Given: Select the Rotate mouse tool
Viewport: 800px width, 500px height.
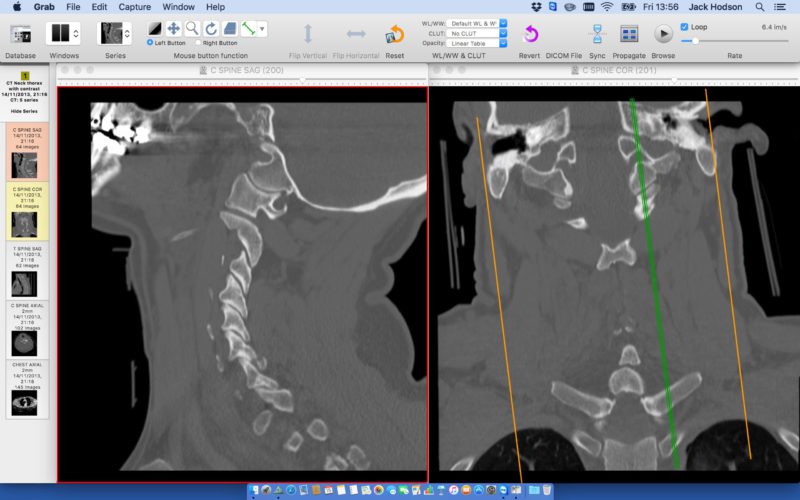Looking at the screenshot, I should 211,29.
